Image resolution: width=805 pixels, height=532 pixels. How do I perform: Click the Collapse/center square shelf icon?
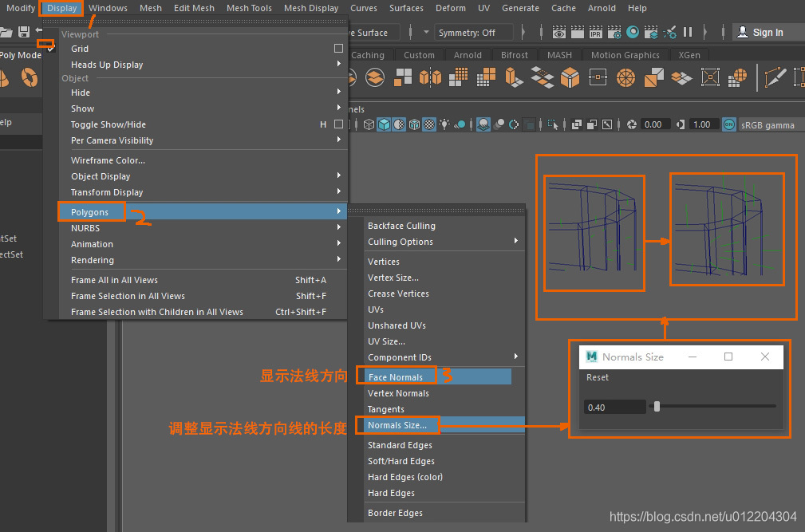pos(598,77)
